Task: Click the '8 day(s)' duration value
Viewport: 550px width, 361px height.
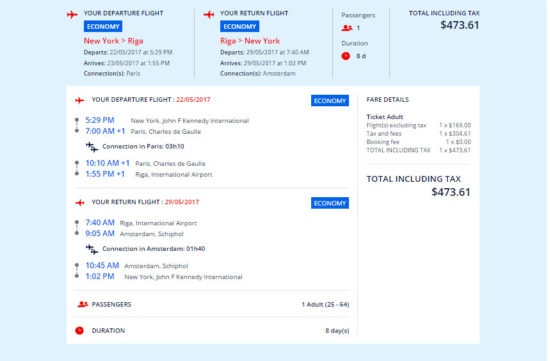Action: pyautogui.click(x=337, y=330)
